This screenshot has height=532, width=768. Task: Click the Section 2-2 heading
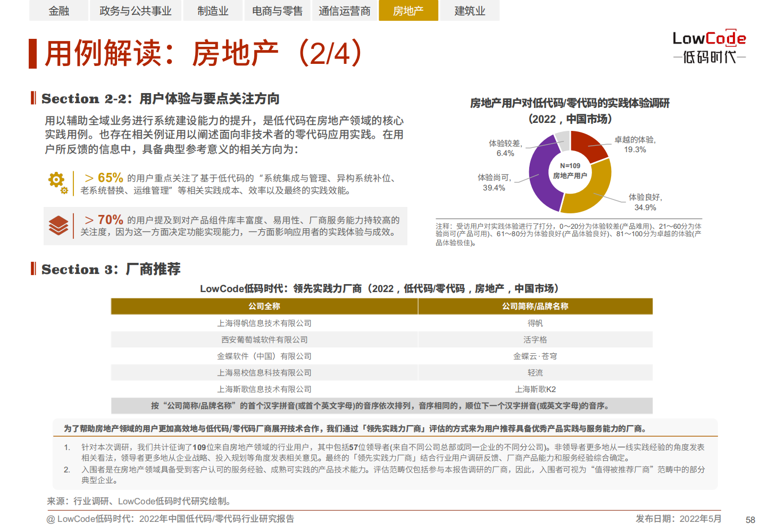[160, 98]
